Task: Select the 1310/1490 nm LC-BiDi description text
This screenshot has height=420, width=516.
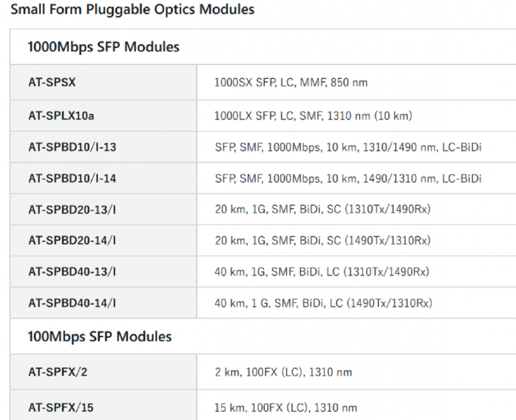Action: click(348, 147)
